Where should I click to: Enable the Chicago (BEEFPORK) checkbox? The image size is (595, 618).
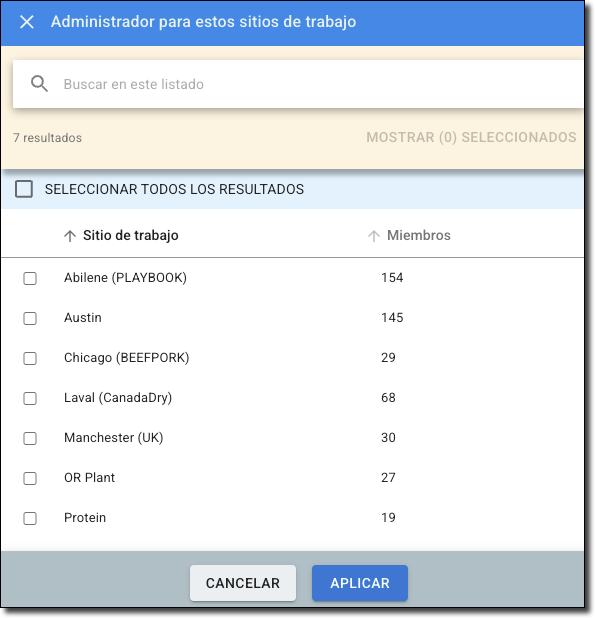[30, 358]
